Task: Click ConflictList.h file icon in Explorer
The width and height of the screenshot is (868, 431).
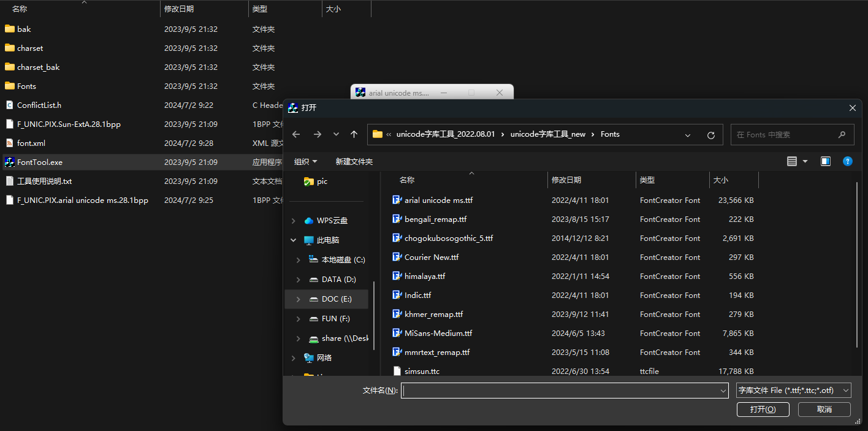Action: pyautogui.click(x=9, y=105)
